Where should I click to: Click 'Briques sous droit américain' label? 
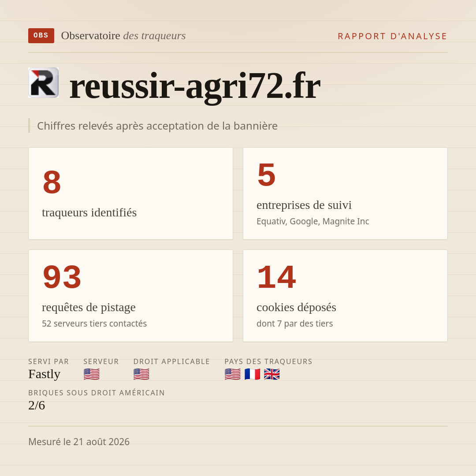coord(97,393)
